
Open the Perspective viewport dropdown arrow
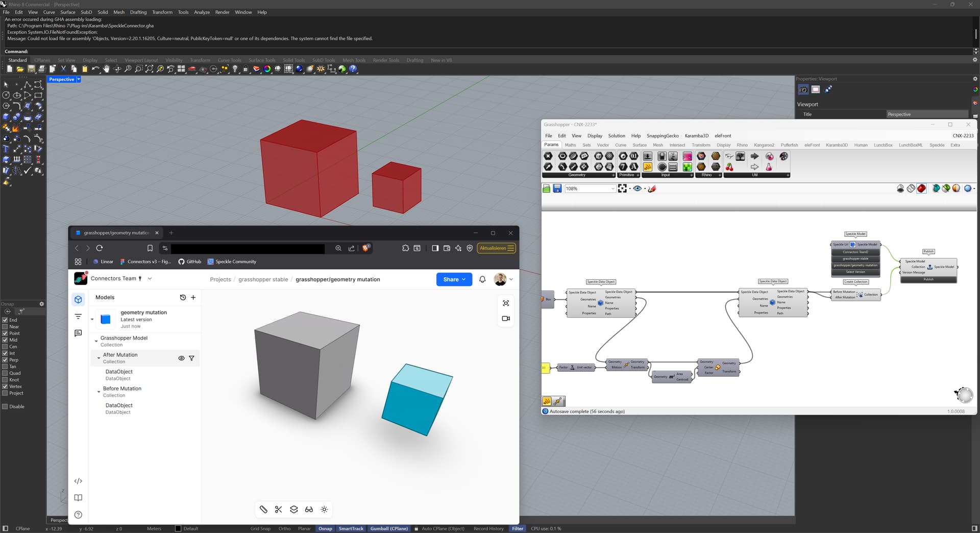tap(79, 80)
